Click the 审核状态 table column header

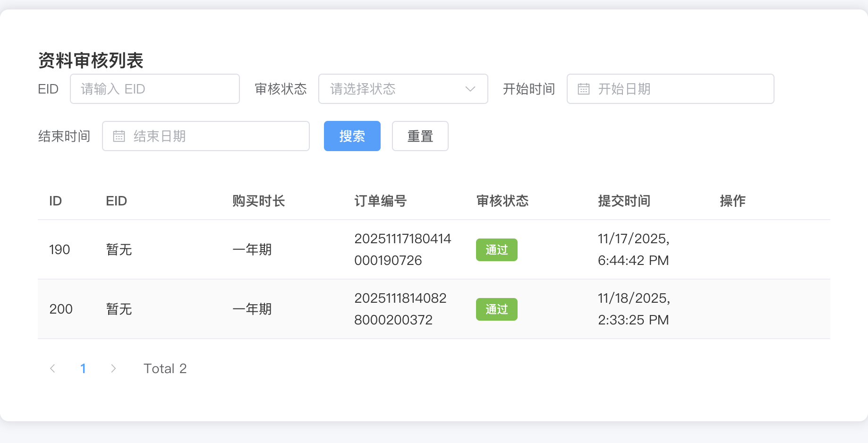(502, 201)
